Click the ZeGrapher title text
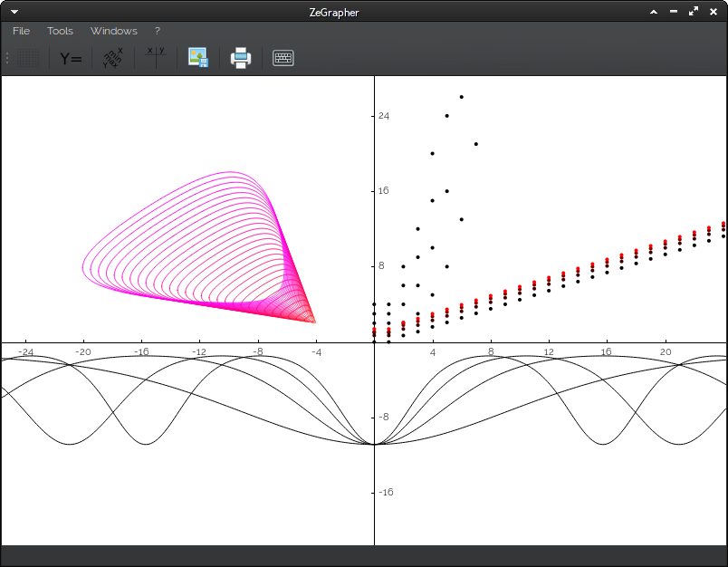Viewport: 728px width, 567px height. coord(334,13)
